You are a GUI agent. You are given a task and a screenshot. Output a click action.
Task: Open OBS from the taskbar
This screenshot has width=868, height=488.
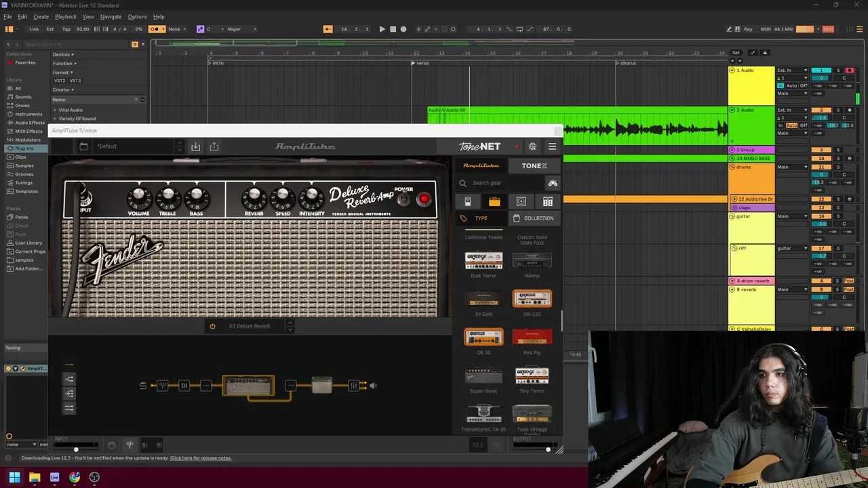tap(94, 477)
